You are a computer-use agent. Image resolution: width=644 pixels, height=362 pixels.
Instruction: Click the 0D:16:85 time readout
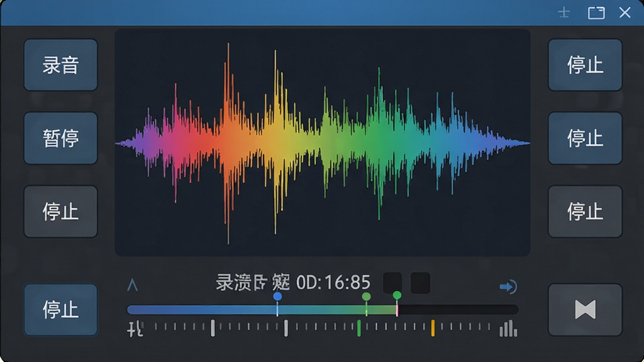click(333, 282)
